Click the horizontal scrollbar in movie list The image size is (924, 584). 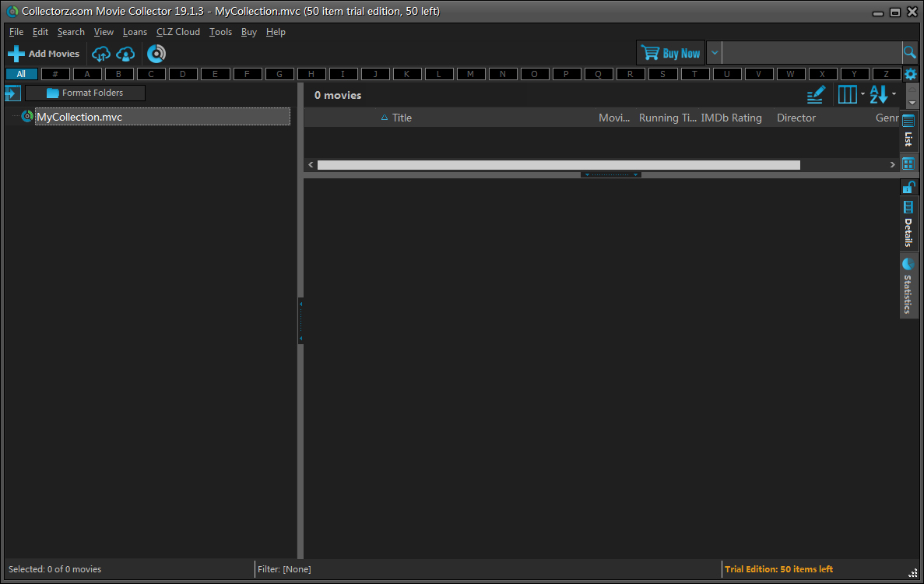558,165
